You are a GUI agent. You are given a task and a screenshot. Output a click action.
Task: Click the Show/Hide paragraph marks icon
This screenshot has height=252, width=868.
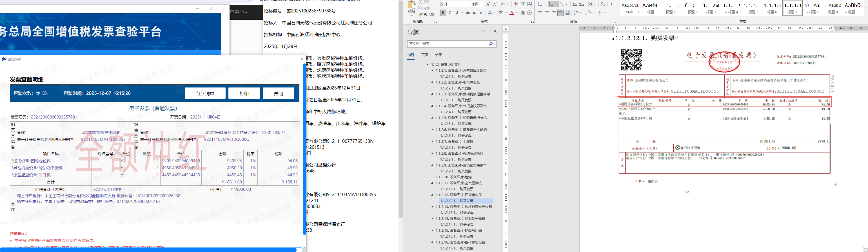click(612, 4)
